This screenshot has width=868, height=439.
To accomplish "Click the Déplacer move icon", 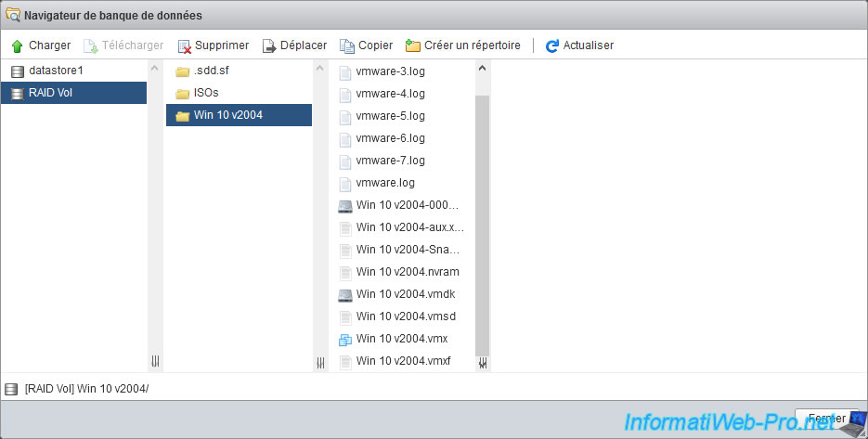I will tap(269, 45).
